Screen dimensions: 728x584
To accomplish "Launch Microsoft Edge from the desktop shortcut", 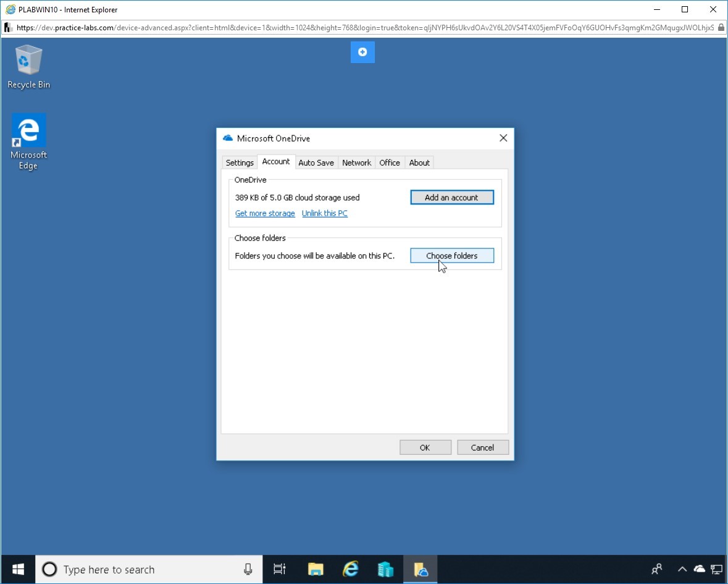I will [29, 142].
